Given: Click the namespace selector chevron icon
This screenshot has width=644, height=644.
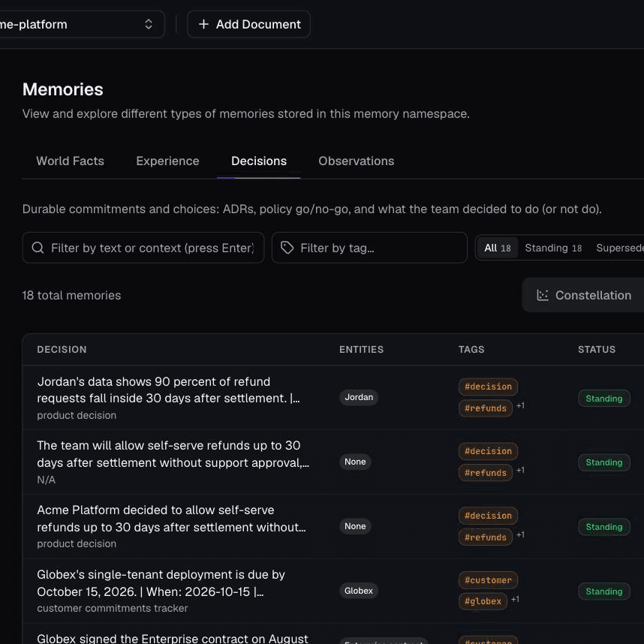Looking at the screenshot, I should pos(149,24).
